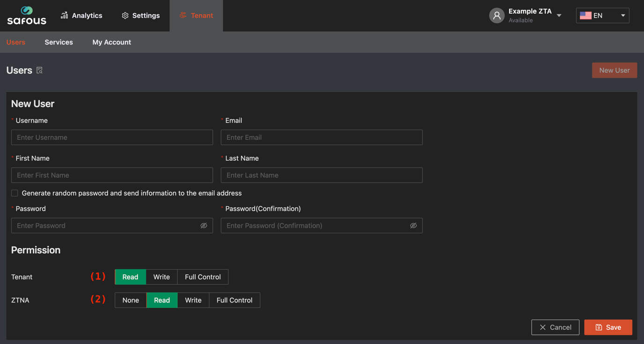Open the My Account tab

pos(111,42)
